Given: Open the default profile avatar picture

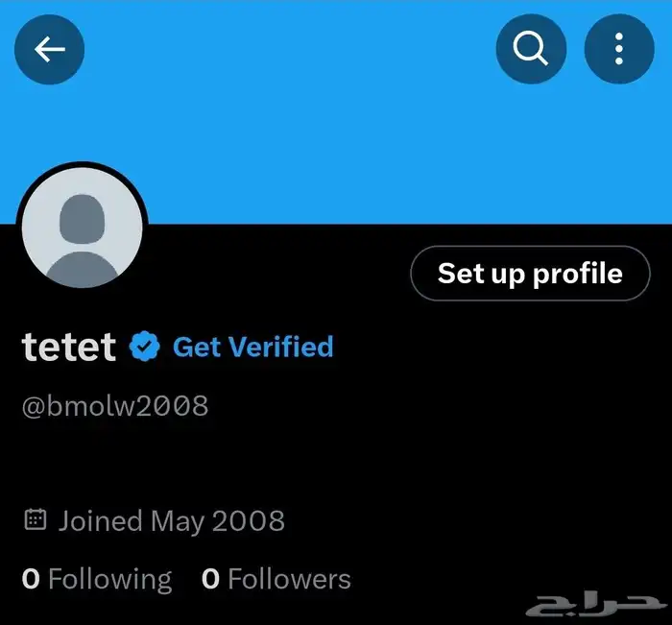Looking at the screenshot, I should [x=82, y=229].
